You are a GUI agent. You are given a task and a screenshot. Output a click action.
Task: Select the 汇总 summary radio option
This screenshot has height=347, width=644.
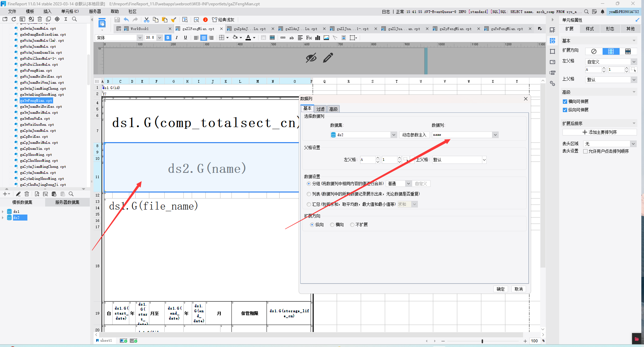(x=309, y=204)
